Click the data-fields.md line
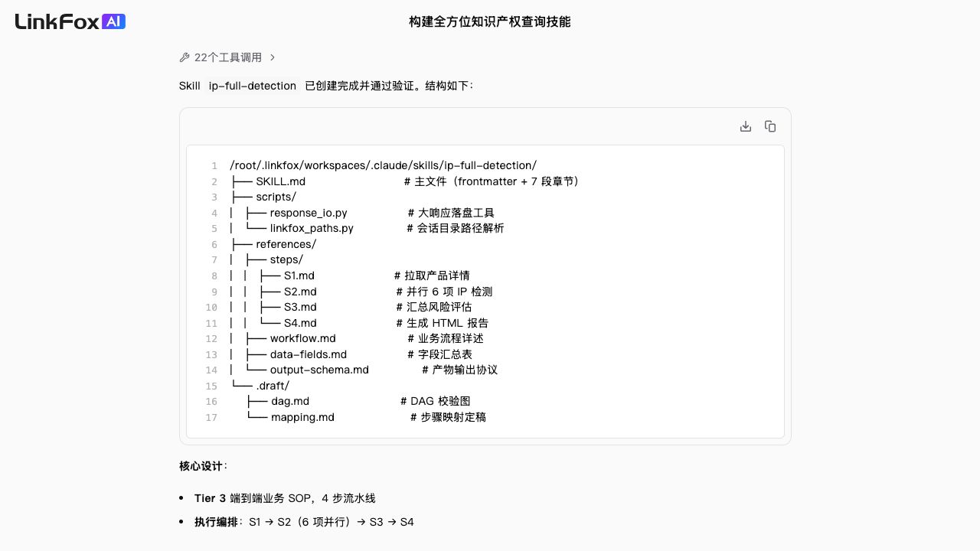 click(x=351, y=354)
